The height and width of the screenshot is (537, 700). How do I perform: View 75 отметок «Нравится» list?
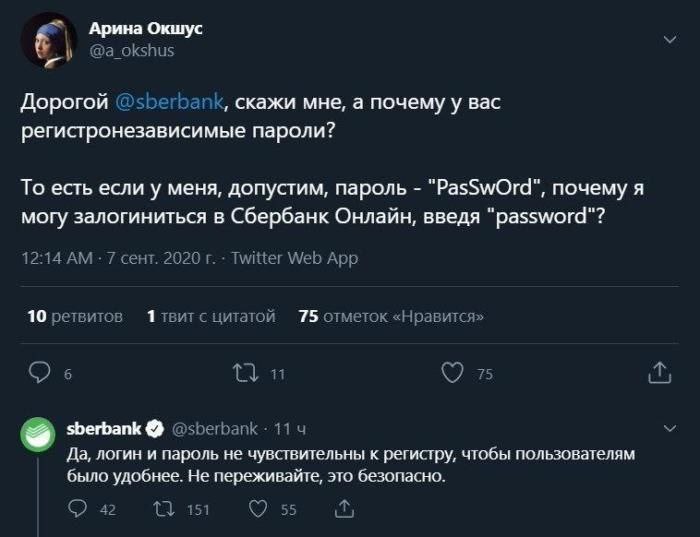(392, 316)
